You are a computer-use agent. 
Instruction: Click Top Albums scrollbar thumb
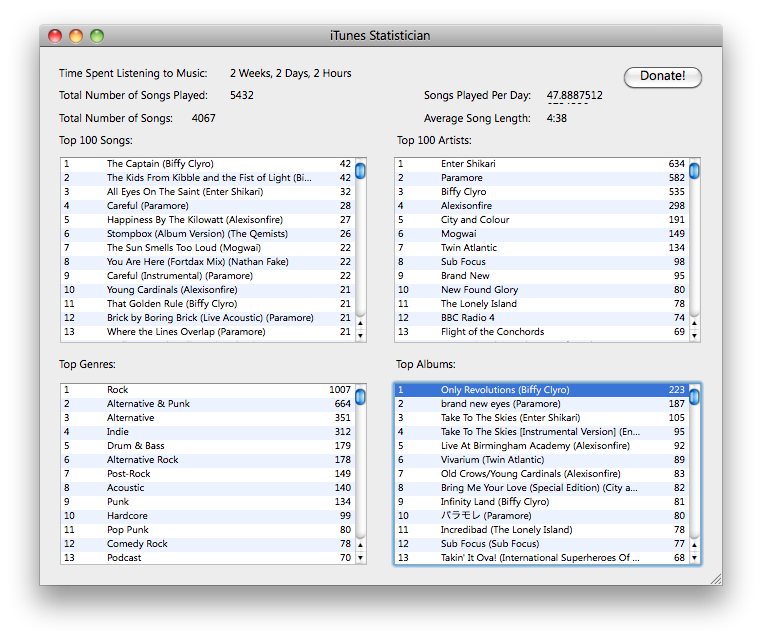[x=694, y=397]
